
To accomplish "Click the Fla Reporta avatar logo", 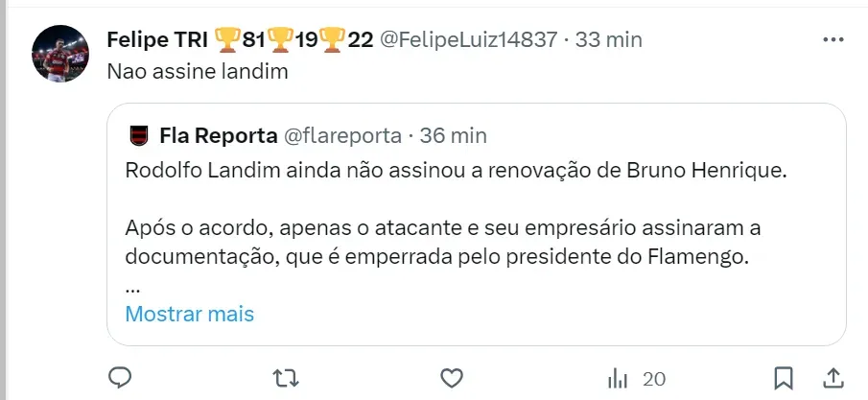I will pos(139,134).
